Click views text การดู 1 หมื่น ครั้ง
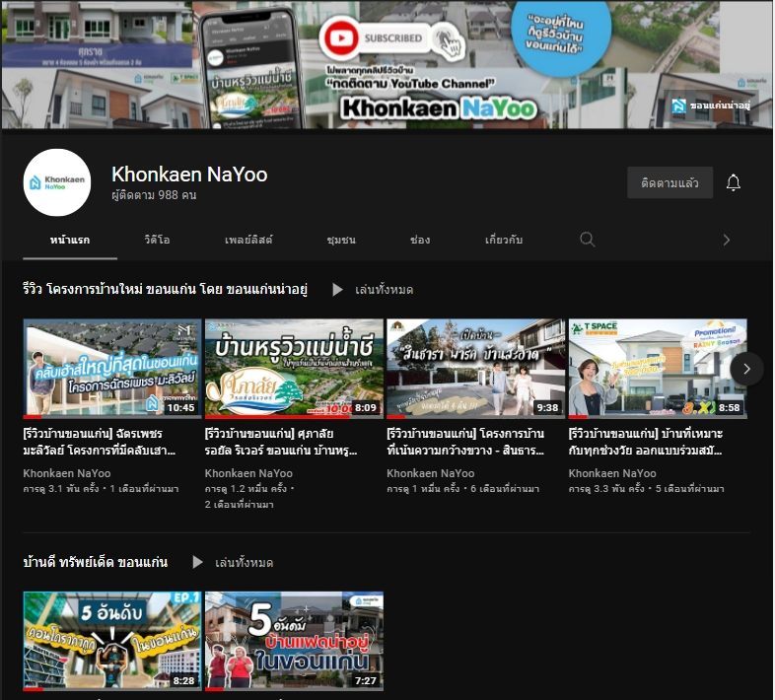The image size is (775, 700). 423,489
